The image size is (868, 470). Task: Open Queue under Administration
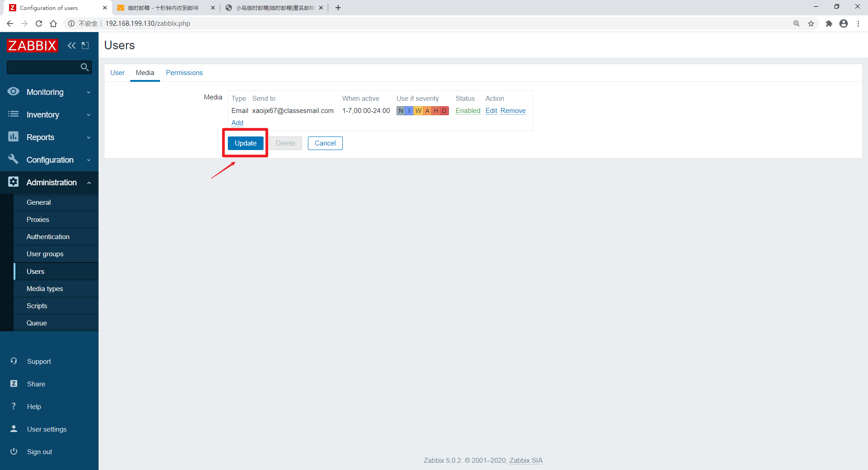click(x=56, y=323)
